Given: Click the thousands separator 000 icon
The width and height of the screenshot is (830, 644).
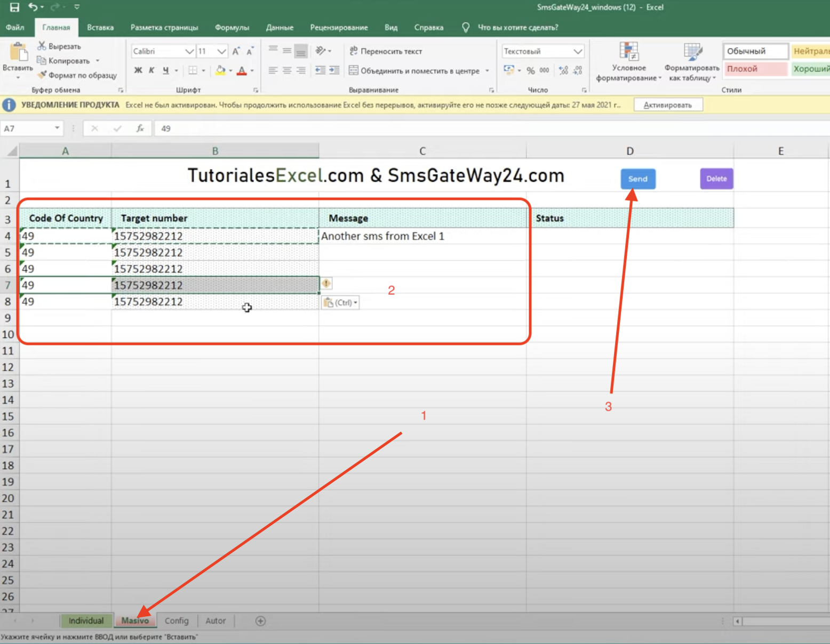Looking at the screenshot, I should [544, 70].
